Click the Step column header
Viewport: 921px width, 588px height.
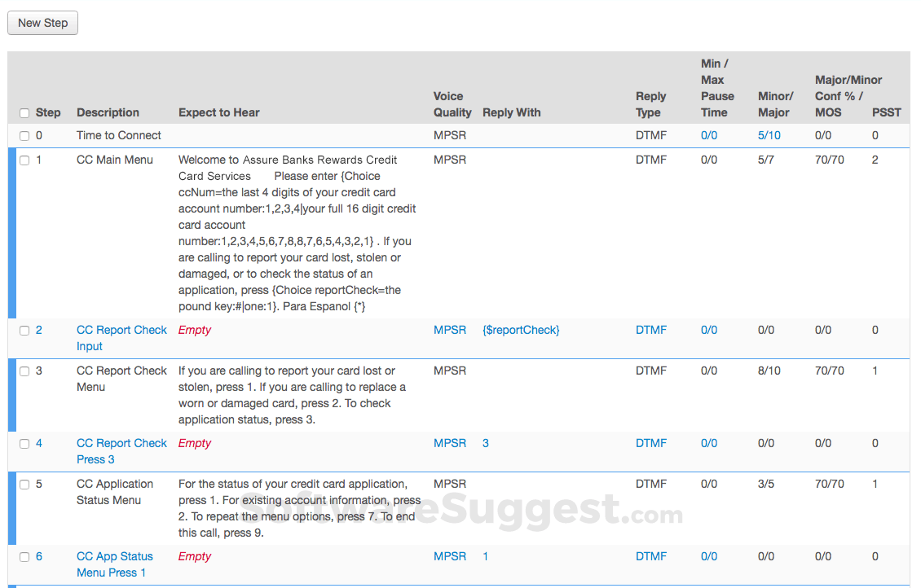click(49, 112)
